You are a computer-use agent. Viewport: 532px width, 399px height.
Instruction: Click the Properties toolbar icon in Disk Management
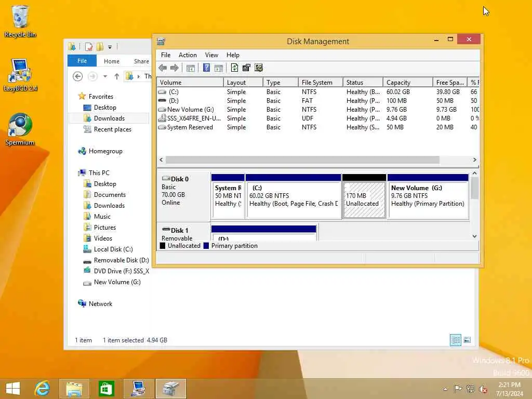point(246,68)
